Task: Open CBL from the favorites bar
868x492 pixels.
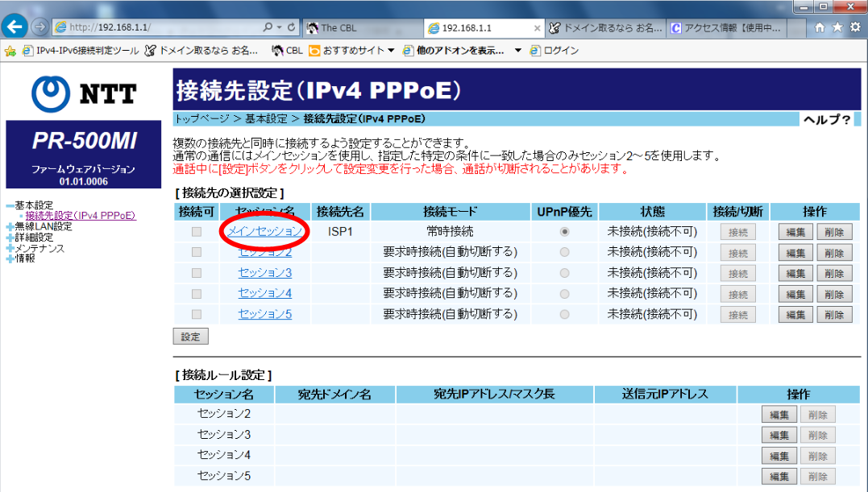Action: [289, 48]
